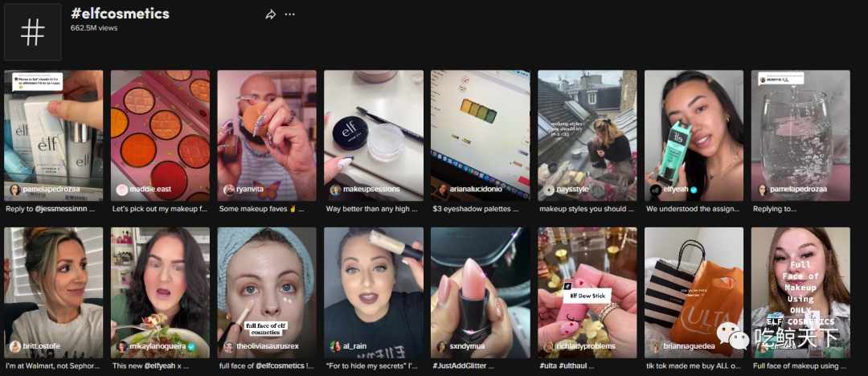Click theoliviasaurusrex username link

268,346
